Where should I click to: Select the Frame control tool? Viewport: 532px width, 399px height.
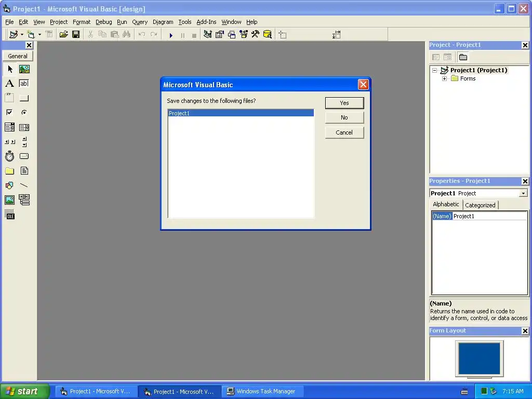click(x=10, y=98)
